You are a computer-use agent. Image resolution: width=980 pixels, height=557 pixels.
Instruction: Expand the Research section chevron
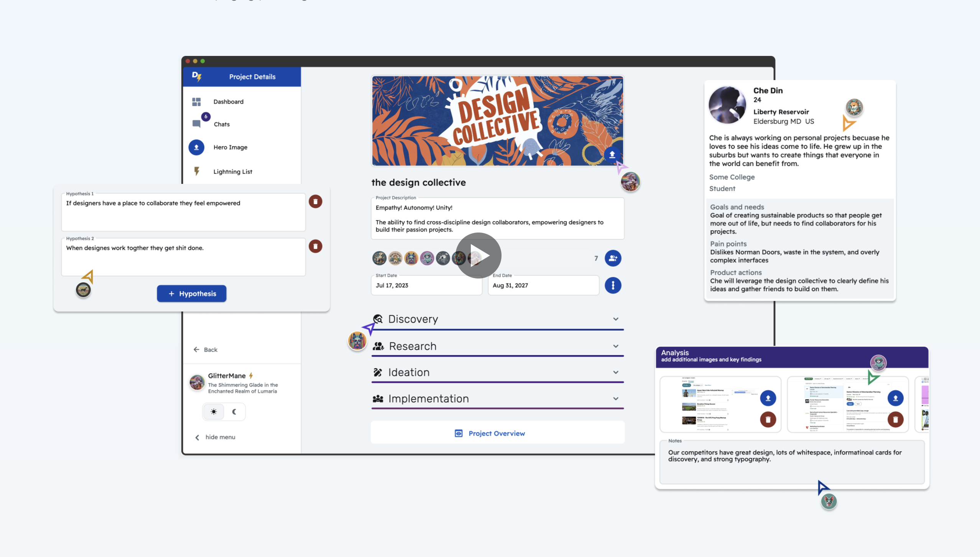(615, 346)
